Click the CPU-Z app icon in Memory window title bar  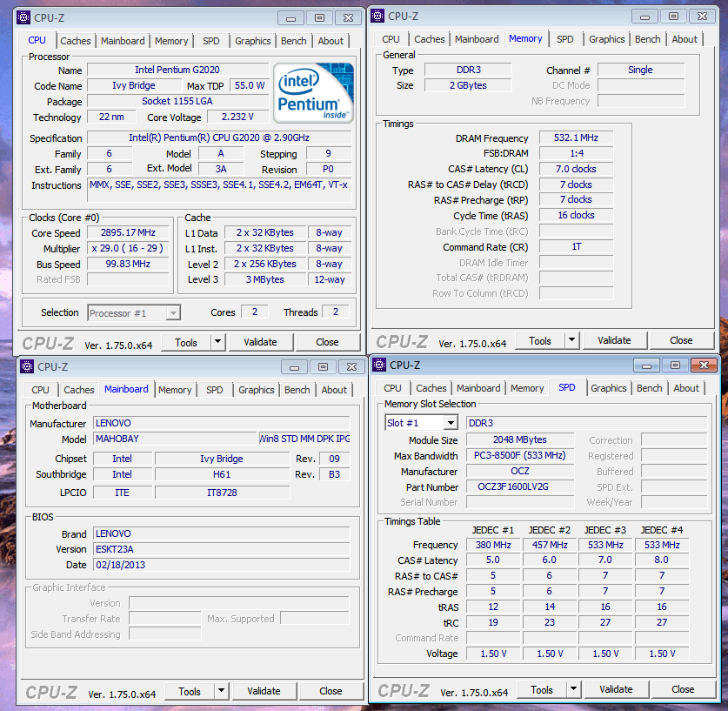coord(377,16)
